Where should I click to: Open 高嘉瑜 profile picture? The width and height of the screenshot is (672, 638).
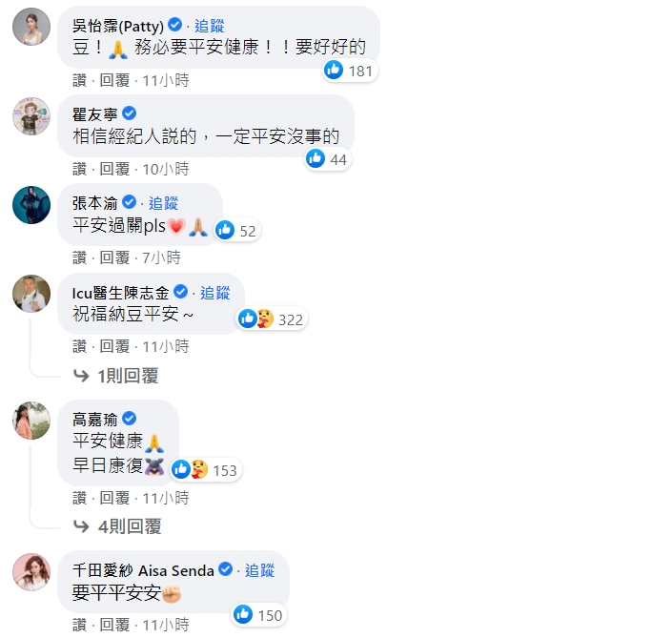click(31, 420)
